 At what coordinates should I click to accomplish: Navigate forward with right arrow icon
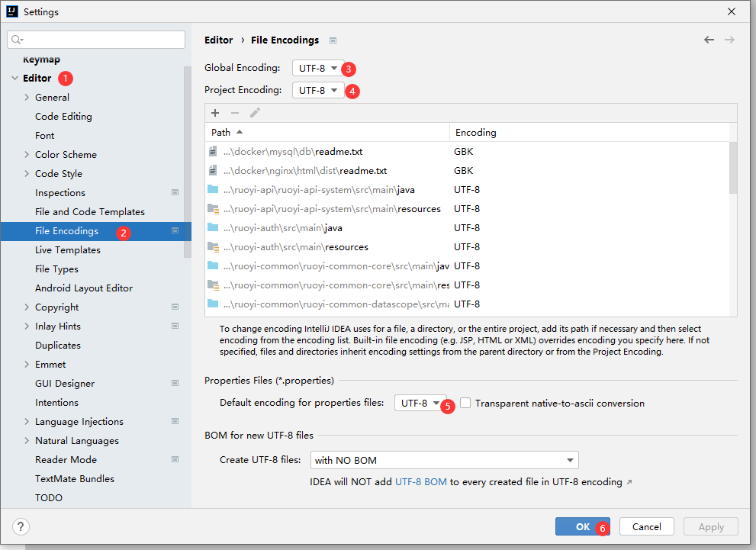pos(729,40)
